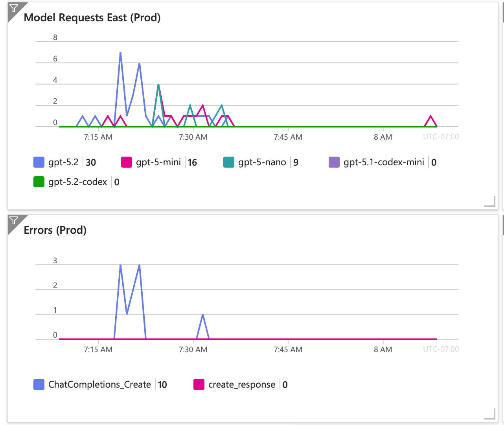
Task: Select the gpt-5-mini legend color marker
Action: pyautogui.click(x=127, y=162)
